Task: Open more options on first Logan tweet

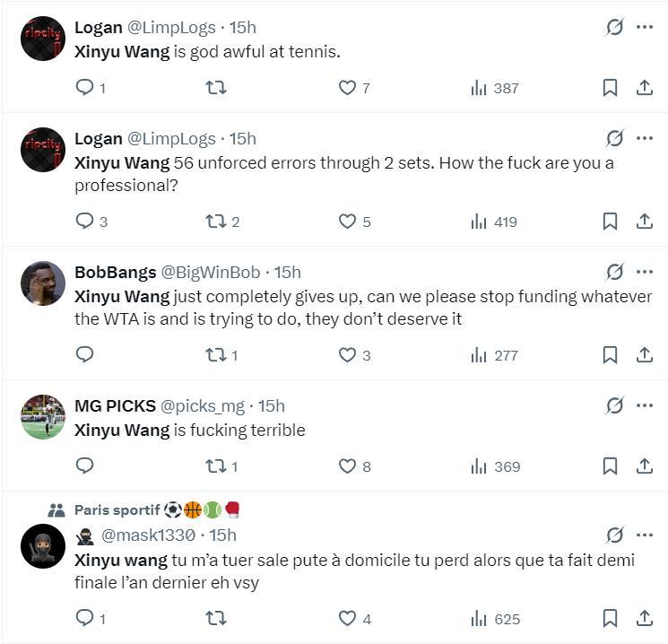Action: point(645,27)
